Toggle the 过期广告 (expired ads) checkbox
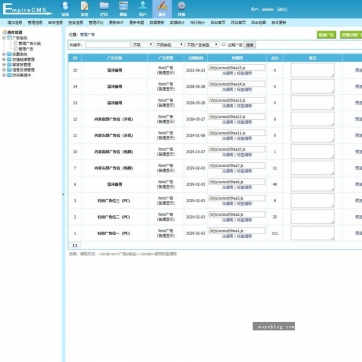The height and width of the screenshot is (362, 362). point(224,44)
